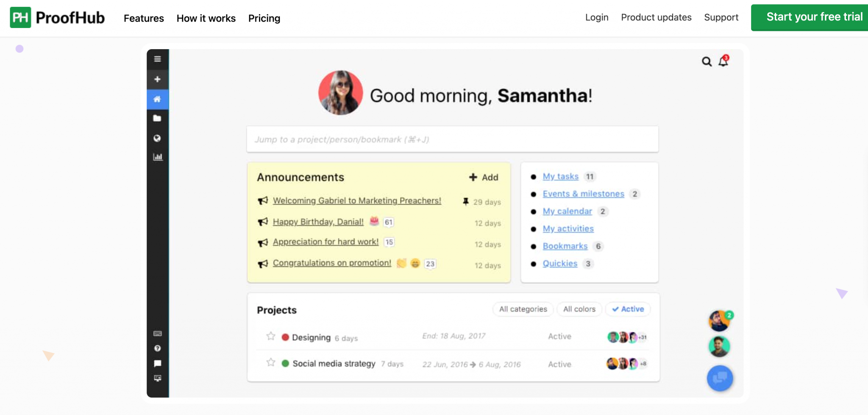Screen dimensions: 868x415
Task: Open chat with green-background avatar
Action: (719, 347)
